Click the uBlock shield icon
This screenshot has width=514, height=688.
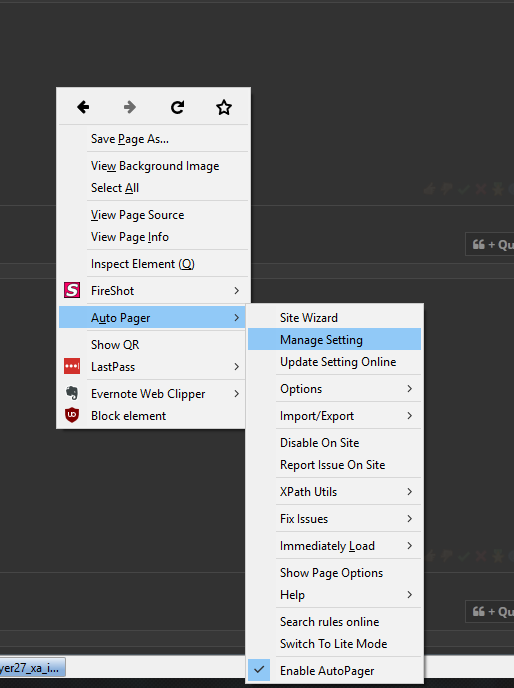click(72, 415)
